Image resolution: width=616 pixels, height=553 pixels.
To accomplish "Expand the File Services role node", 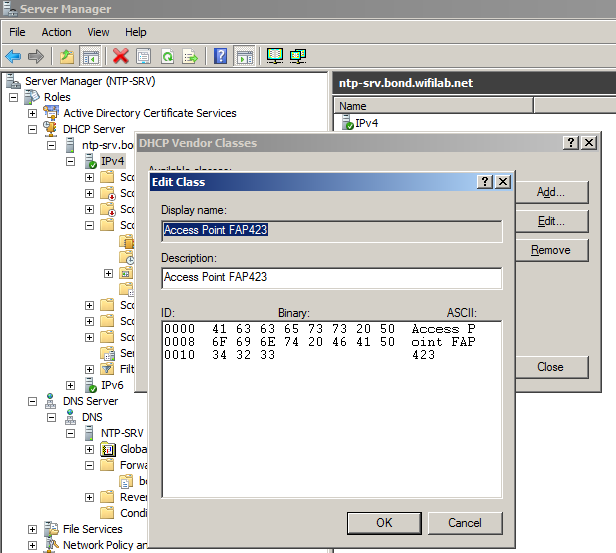I will (x=33, y=529).
